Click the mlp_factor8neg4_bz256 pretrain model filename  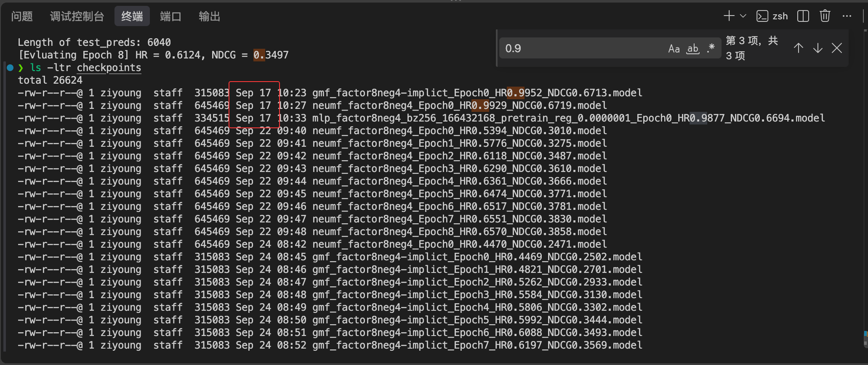pos(569,118)
